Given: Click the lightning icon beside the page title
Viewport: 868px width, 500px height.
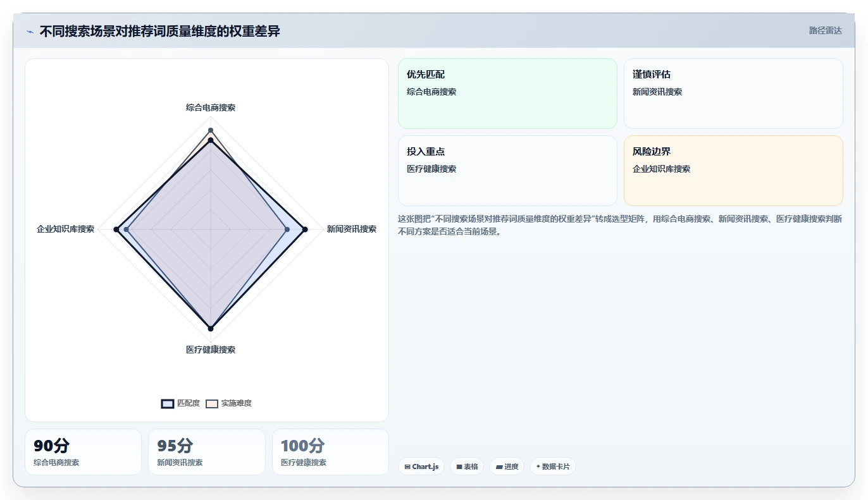Looking at the screenshot, I should point(30,32).
